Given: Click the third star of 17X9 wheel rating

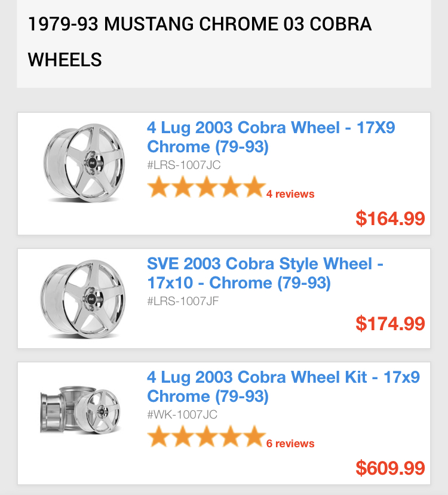Looking at the screenshot, I should pos(207,187).
